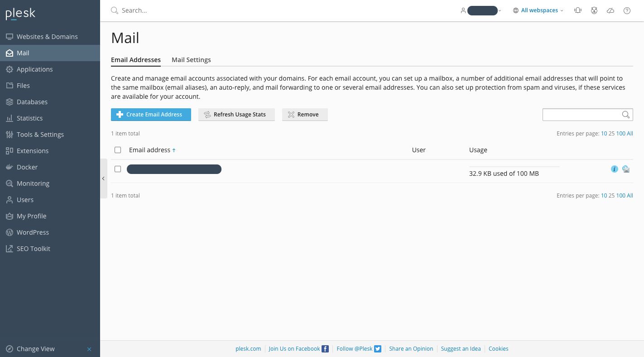Expand the All webspaces dropdown
Screen dimensions: 644x357
click(x=538, y=10)
